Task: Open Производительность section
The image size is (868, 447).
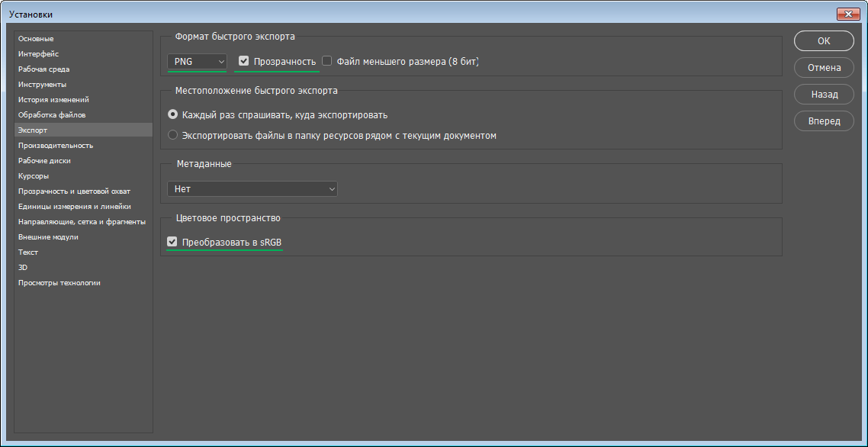Action: click(84, 145)
